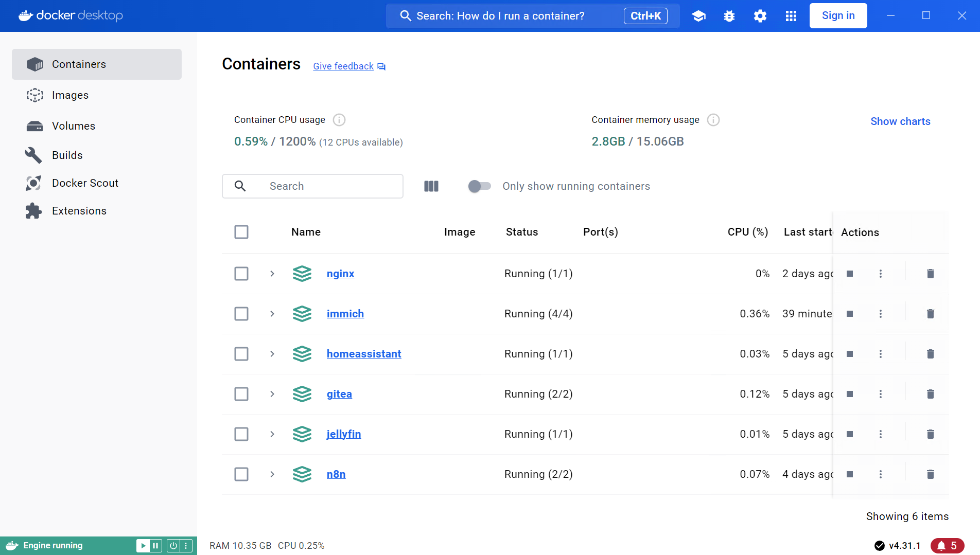Image resolution: width=980 pixels, height=555 pixels.
Task: Expand the jellyfin stack chevron
Action: (272, 434)
